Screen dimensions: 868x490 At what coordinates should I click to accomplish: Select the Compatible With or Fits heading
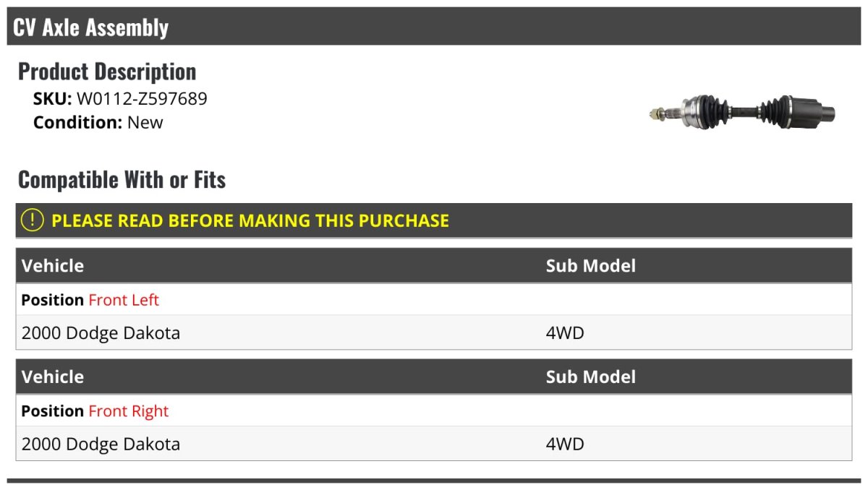pos(122,179)
